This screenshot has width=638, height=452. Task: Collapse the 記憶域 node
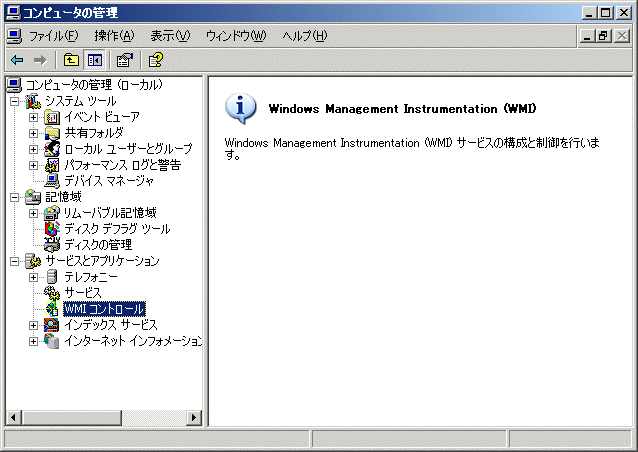tap(14, 197)
